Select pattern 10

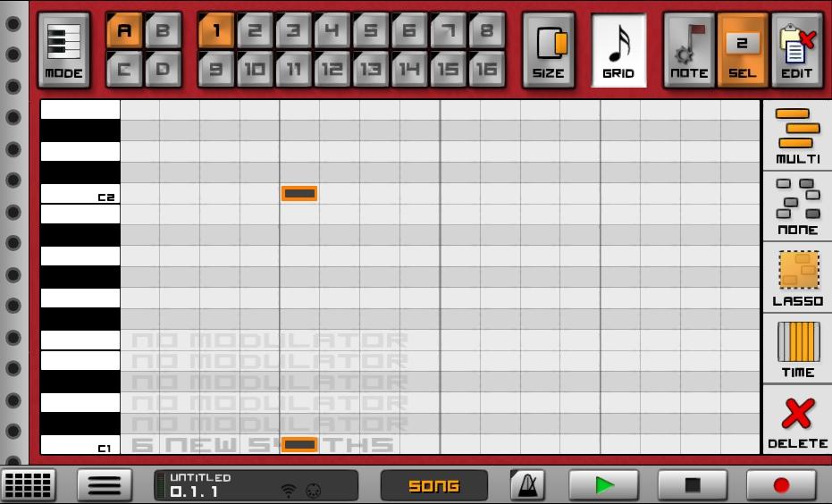click(x=255, y=69)
